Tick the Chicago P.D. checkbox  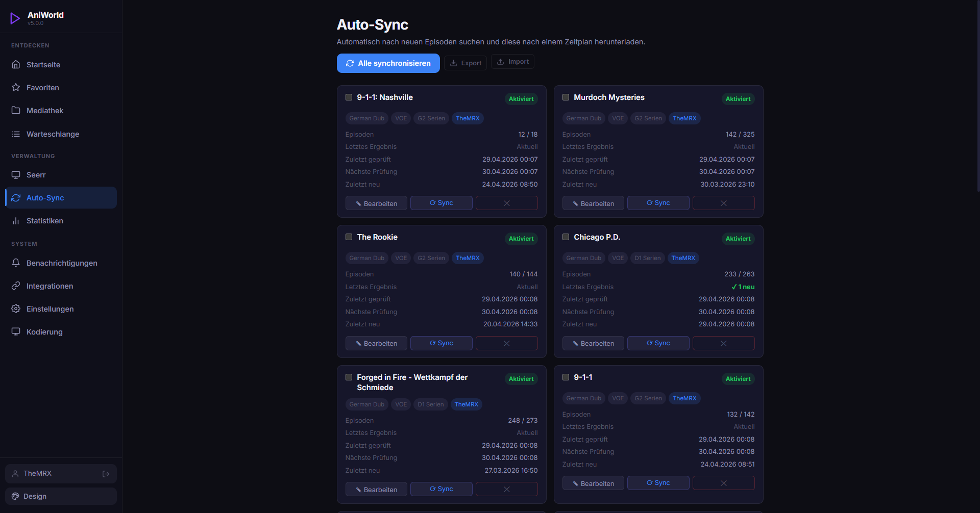tap(566, 237)
